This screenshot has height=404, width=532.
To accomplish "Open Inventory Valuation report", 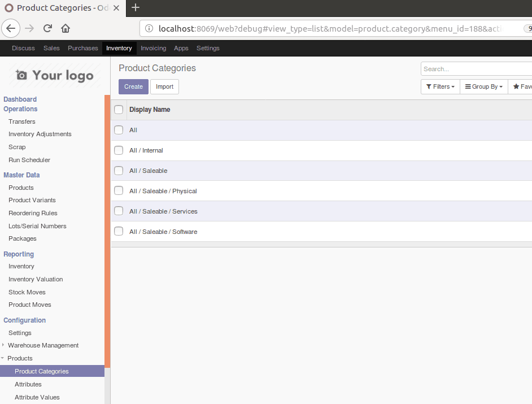I will pos(36,279).
